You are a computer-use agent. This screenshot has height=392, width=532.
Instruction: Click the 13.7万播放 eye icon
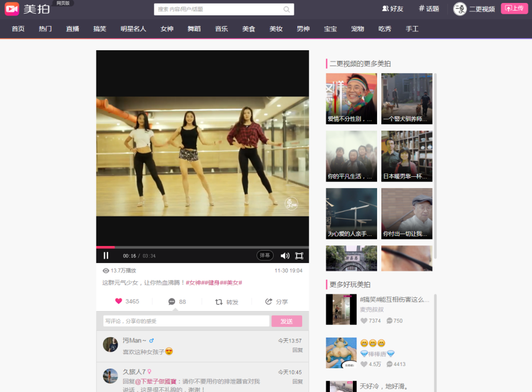[x=106, y=270]
